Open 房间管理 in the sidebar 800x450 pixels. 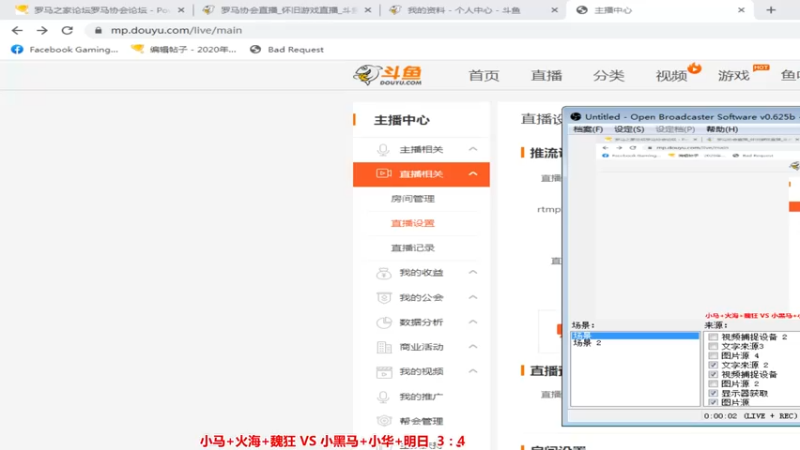[413, 198]
